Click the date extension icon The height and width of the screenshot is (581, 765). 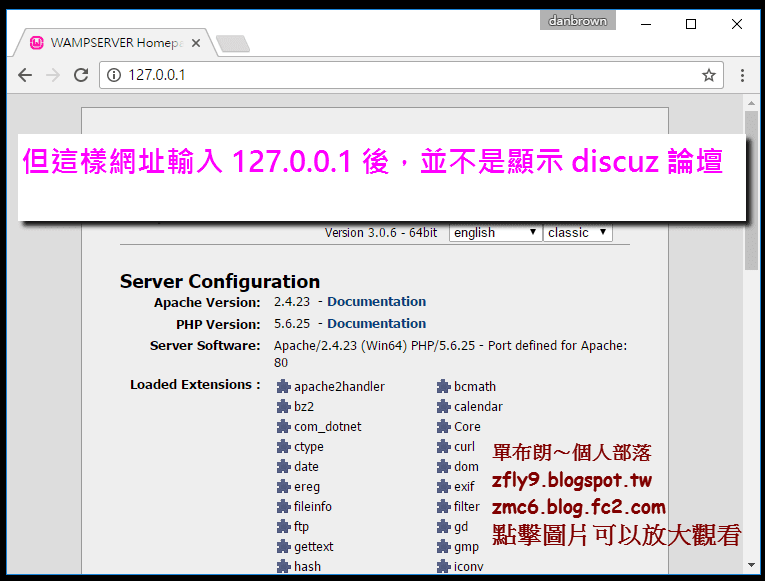[x=283, y=467]
